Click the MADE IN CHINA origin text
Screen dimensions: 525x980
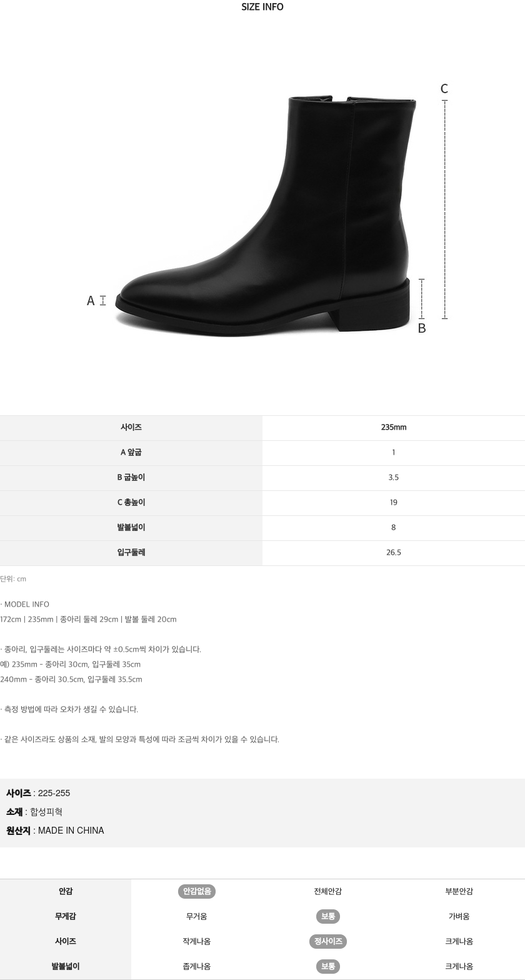click(x=71, y=831)
